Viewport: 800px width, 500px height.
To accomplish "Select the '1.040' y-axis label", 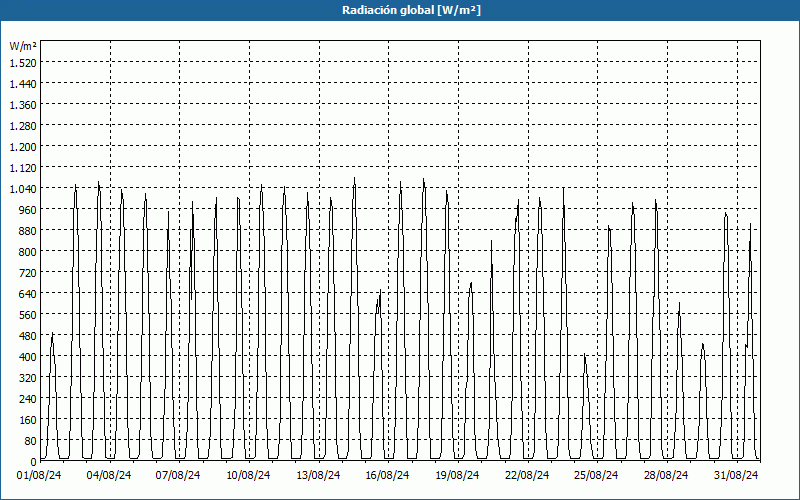I will click(23, 189).
